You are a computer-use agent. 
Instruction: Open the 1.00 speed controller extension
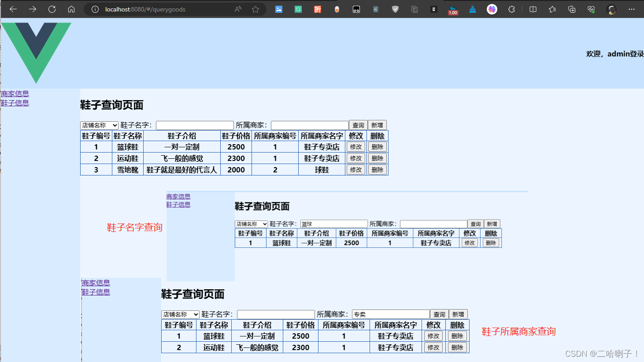click(453, 10)
